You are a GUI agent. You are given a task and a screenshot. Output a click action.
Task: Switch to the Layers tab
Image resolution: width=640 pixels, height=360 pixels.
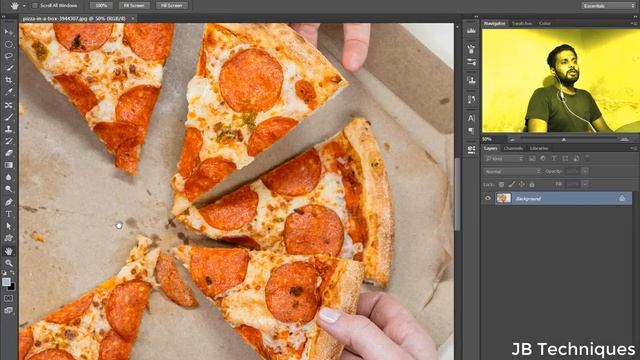click(491, 148)
